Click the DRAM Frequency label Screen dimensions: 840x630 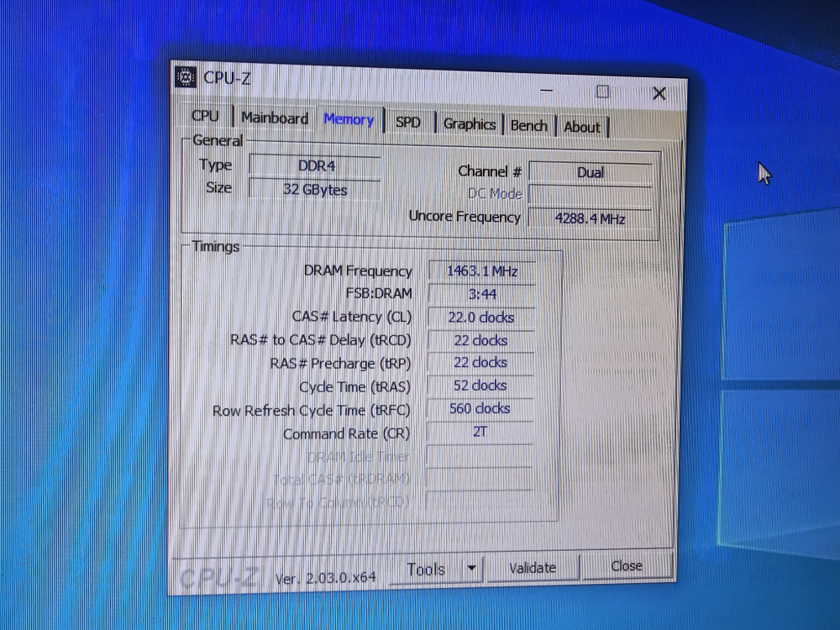(x=358, y=270)
